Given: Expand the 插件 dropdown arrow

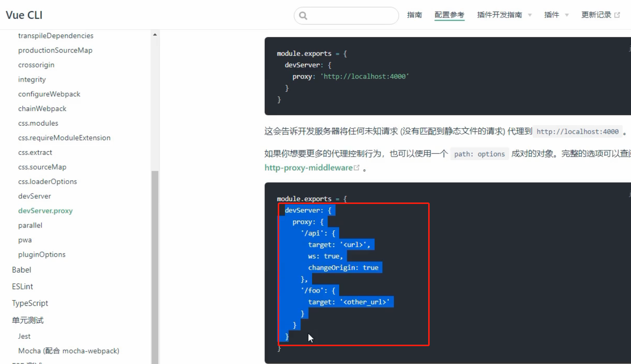Looking at the screenshot, I should click(567, 15).
